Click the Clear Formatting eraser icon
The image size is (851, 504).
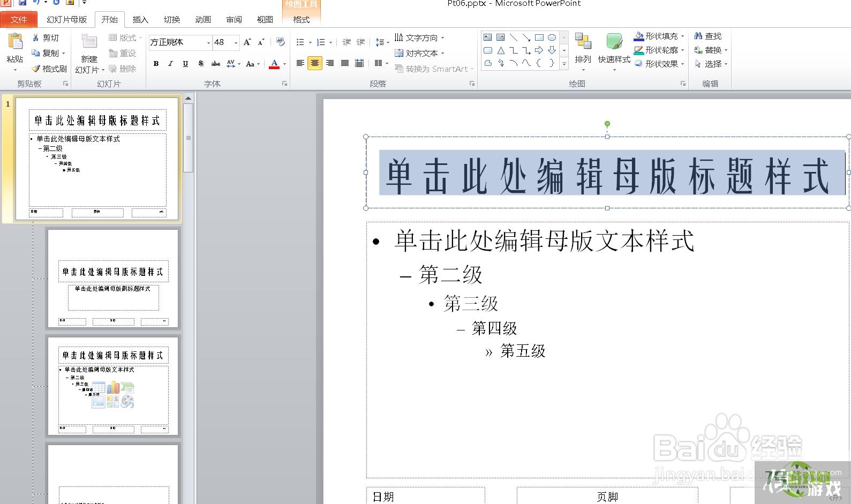coord(280,42)
